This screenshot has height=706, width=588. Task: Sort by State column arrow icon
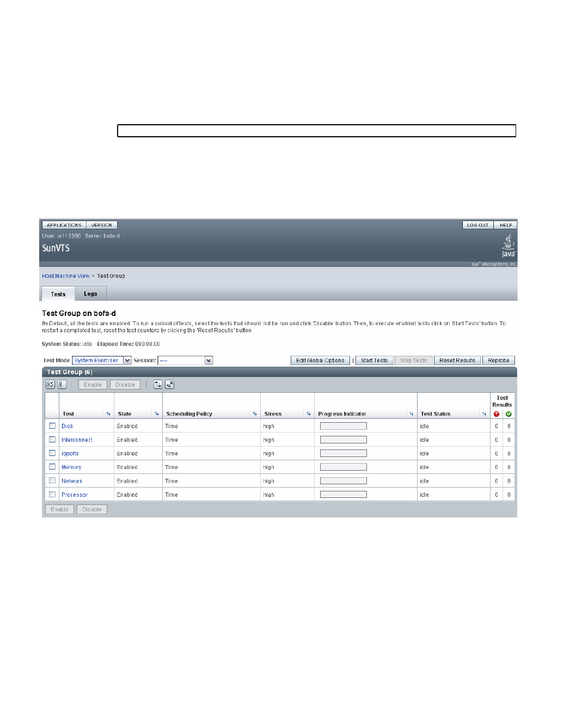click(157, 414)
